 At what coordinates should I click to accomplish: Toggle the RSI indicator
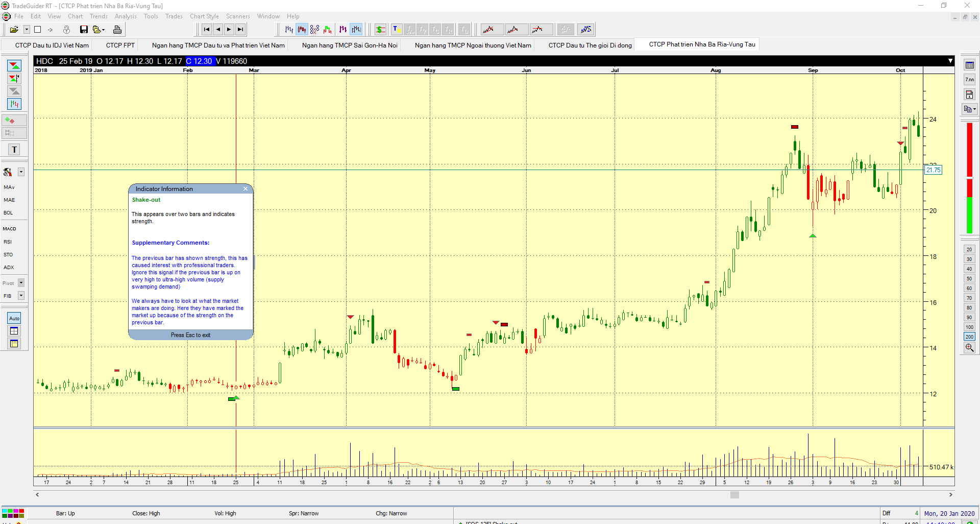[8, 242]
